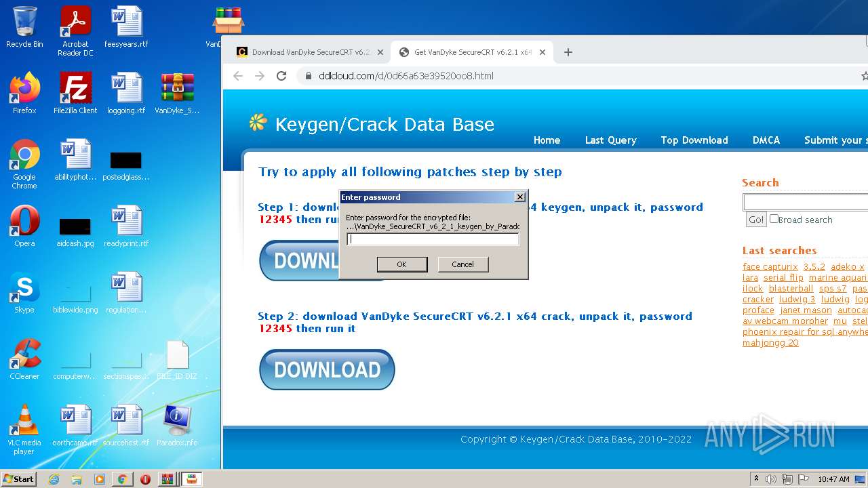Open Acrobat Reader DC shortcut

(x=75, y=30)
